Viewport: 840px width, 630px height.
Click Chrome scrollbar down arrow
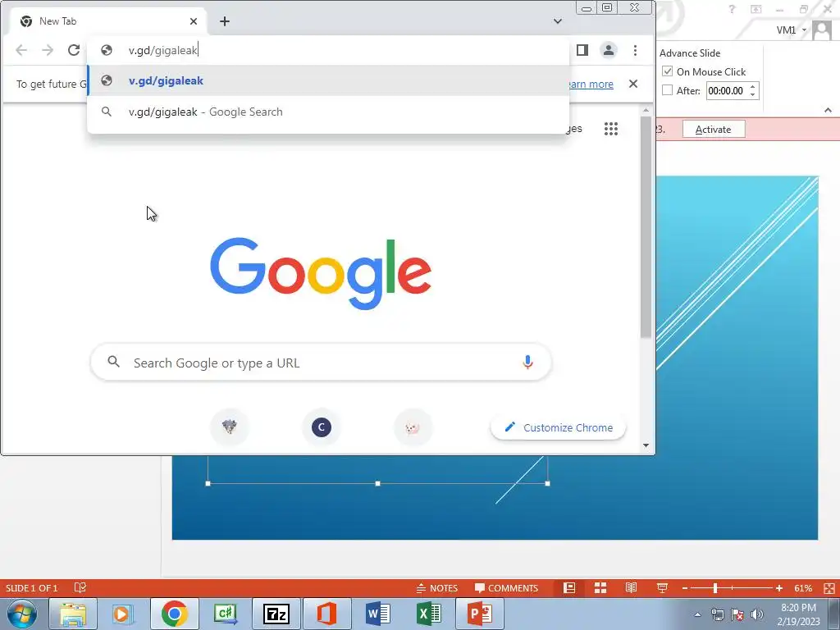click(646, 445)
